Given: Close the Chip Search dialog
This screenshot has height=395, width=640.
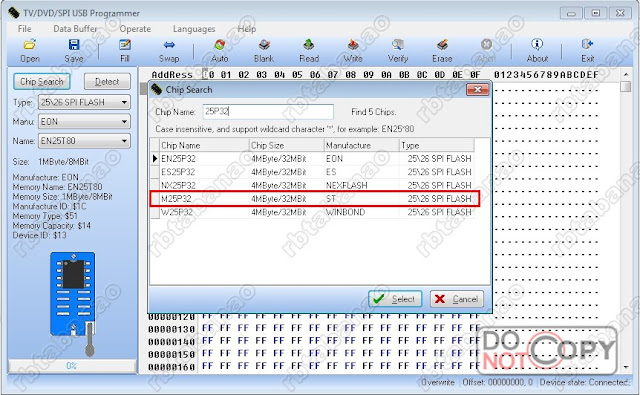Looking at the screenshot, I should click(x=477, y=89).
